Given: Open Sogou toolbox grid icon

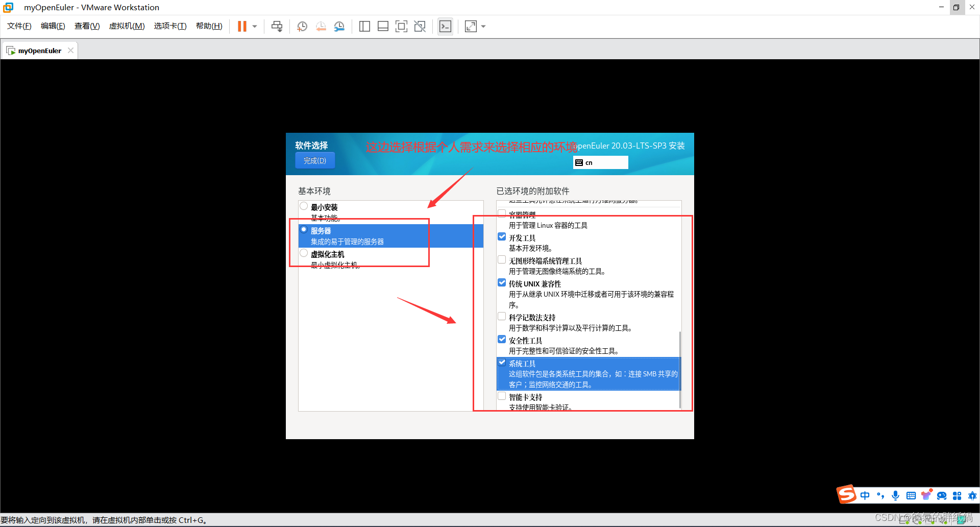Looking at the screenshot, I should coord(957,495).
